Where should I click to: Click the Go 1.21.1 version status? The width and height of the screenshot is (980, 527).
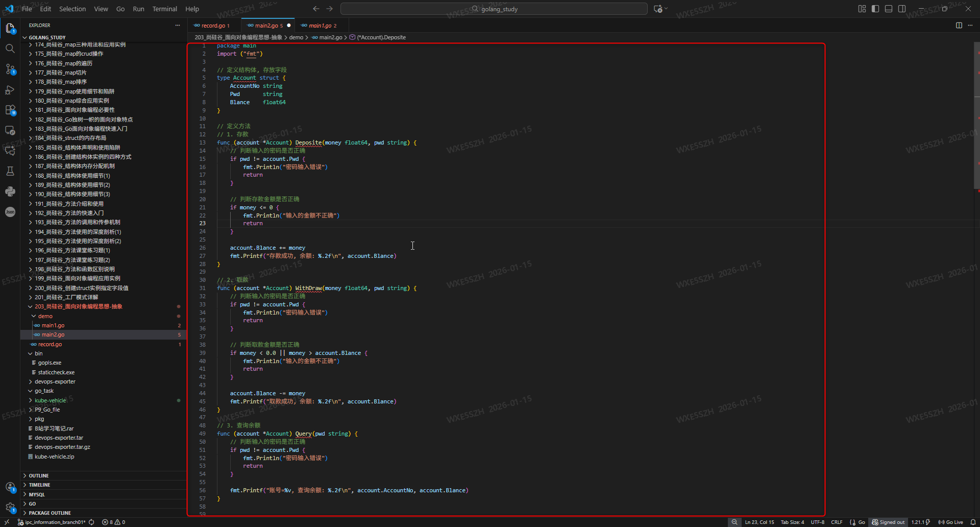pyautogui.click(x=920, y=522)
